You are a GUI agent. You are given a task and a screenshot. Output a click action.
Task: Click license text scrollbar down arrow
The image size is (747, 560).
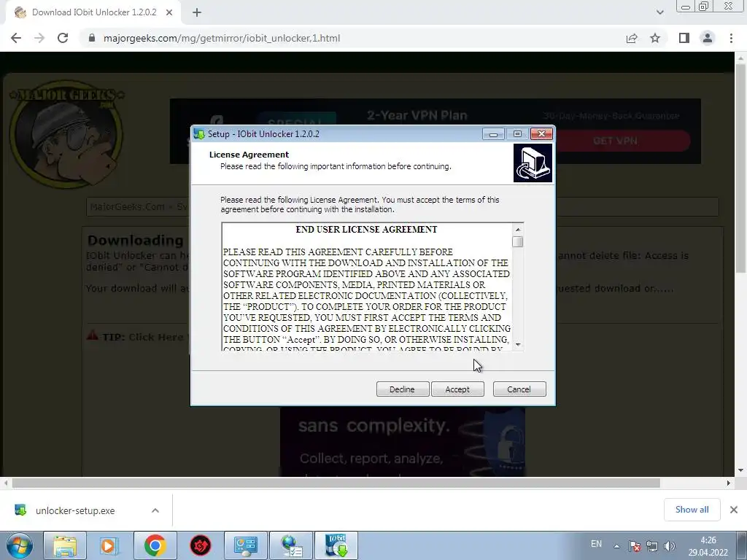point(518,344)
